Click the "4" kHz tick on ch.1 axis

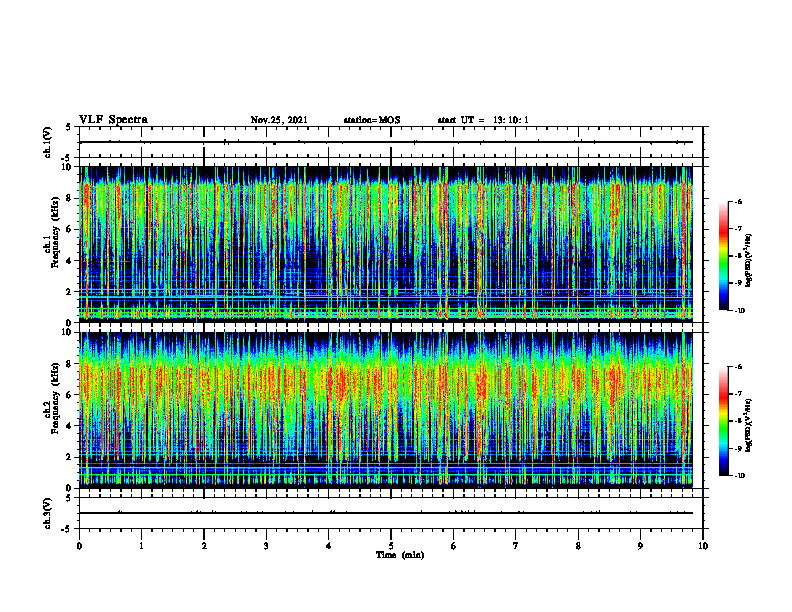click(x=70, y=261)
